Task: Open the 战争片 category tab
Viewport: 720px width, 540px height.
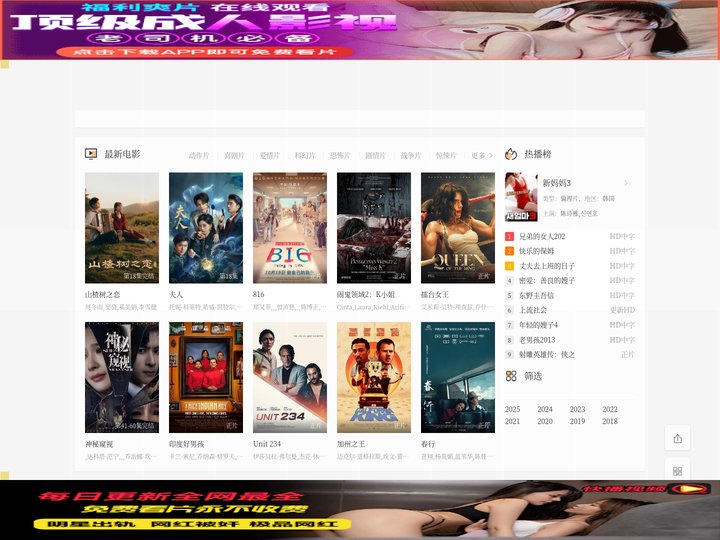Action: 411,156
